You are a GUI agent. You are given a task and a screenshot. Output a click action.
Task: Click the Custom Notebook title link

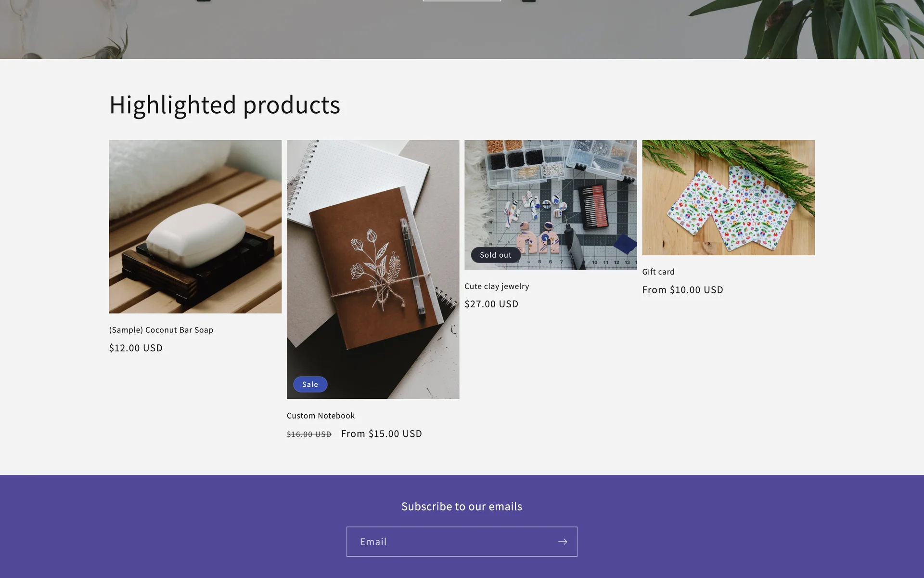click(321, 416)
